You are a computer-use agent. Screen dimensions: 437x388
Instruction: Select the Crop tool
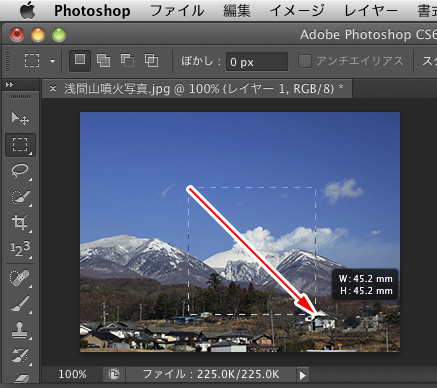(20, 222)
